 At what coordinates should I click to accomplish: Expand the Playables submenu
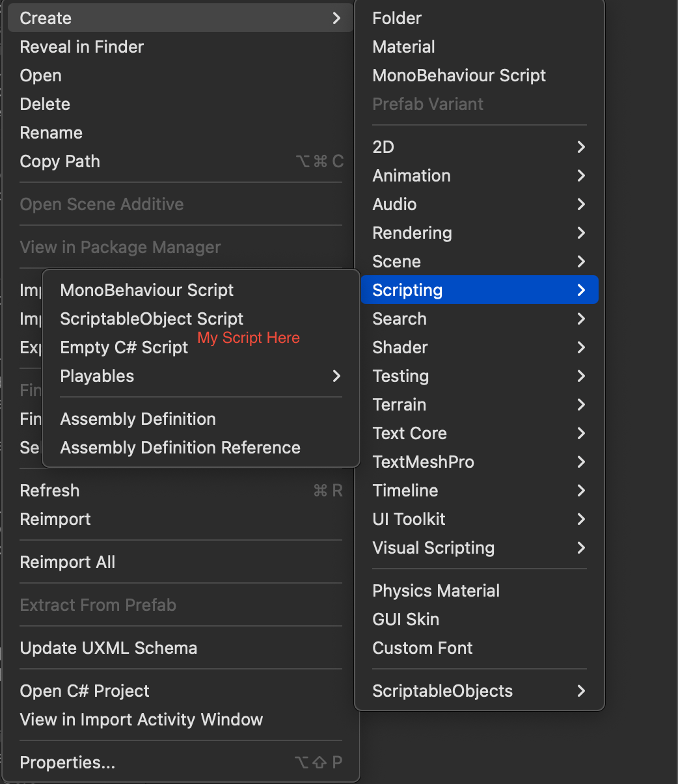[201, 376]
